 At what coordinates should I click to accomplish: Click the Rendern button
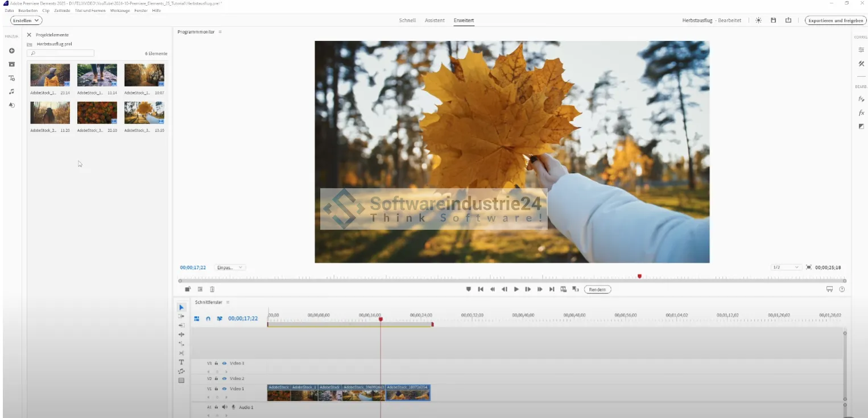pos(597,289)
